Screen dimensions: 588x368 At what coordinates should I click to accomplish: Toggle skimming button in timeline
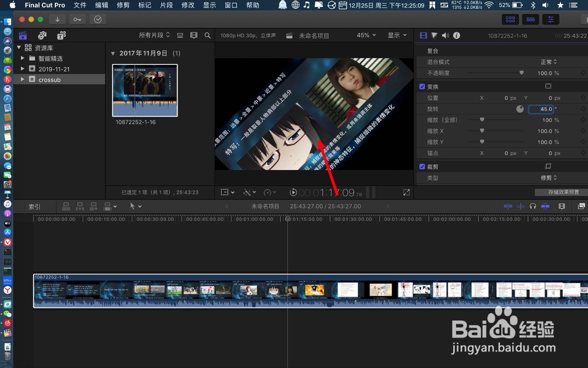pyautogui.click(x=508, y=205)
